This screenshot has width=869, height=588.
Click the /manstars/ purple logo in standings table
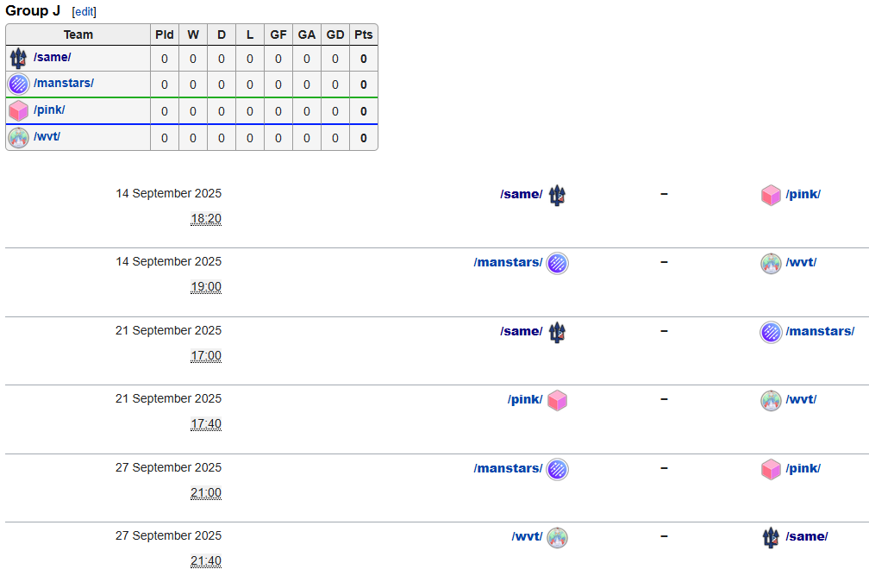(18, 84)
